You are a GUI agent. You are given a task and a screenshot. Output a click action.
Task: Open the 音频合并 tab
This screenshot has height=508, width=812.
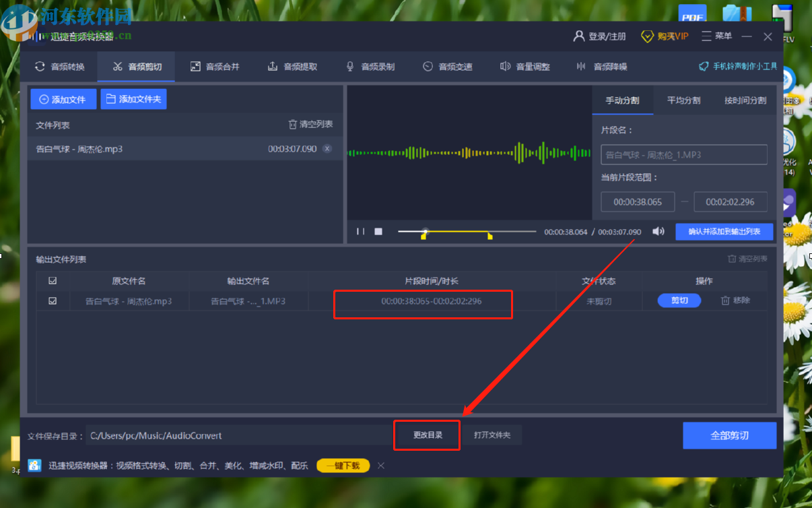[x=215, y=67]
